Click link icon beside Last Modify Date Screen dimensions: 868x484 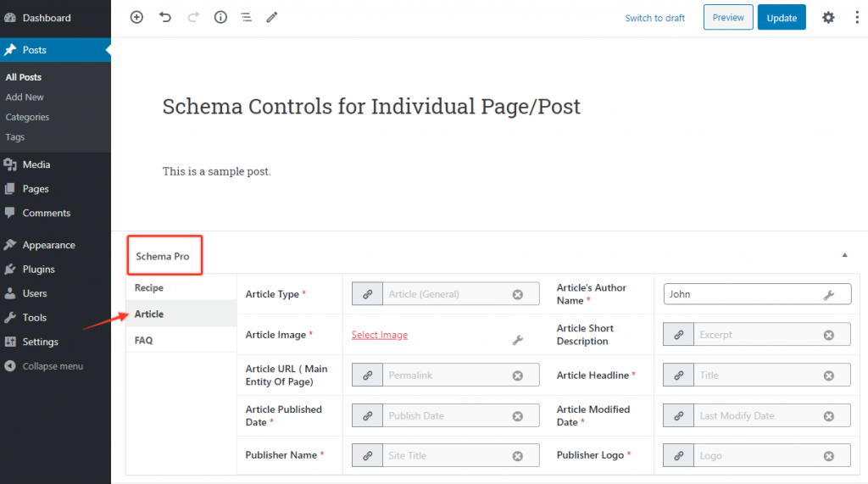click(679, 415)
